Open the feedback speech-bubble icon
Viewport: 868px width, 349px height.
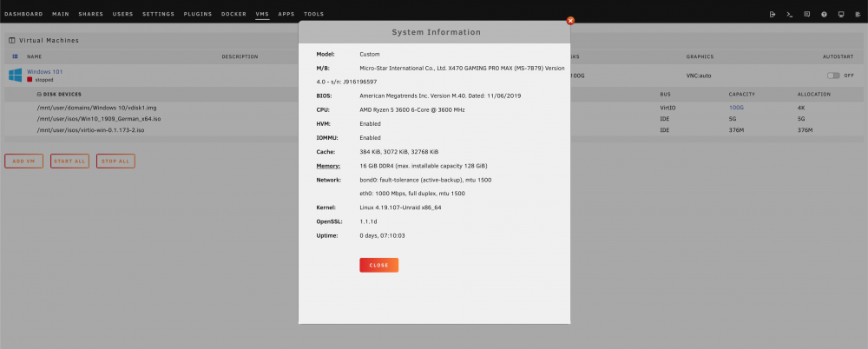806,15
